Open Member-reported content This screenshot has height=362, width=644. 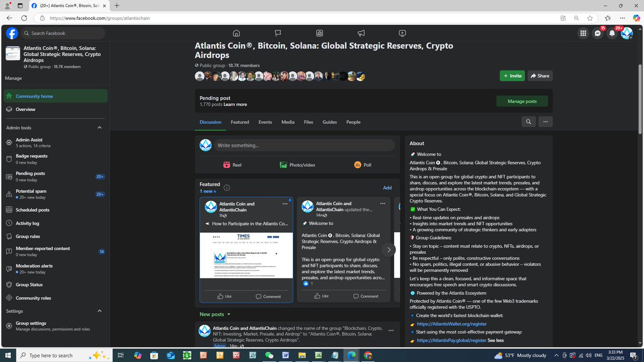(x=55, y=252)
